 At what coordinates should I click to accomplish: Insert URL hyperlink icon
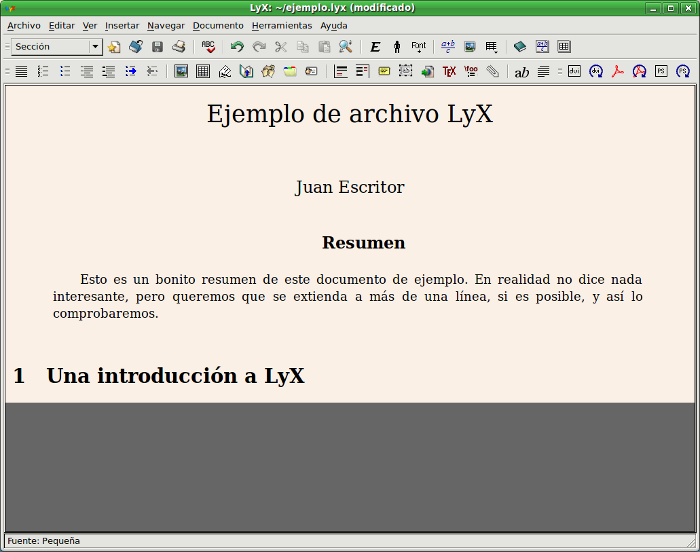(x=428, y=71)
